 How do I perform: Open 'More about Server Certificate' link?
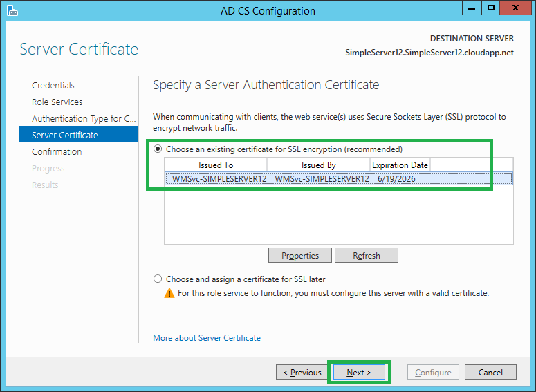207,338
